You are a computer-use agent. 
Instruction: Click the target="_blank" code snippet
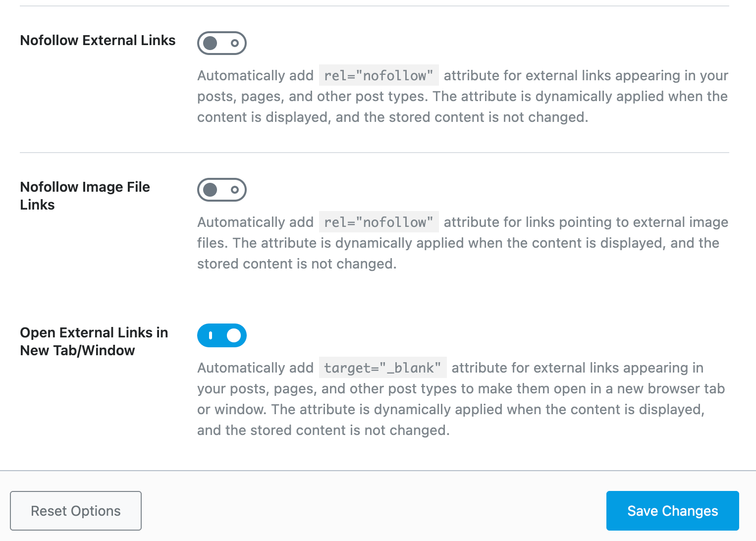382,368
